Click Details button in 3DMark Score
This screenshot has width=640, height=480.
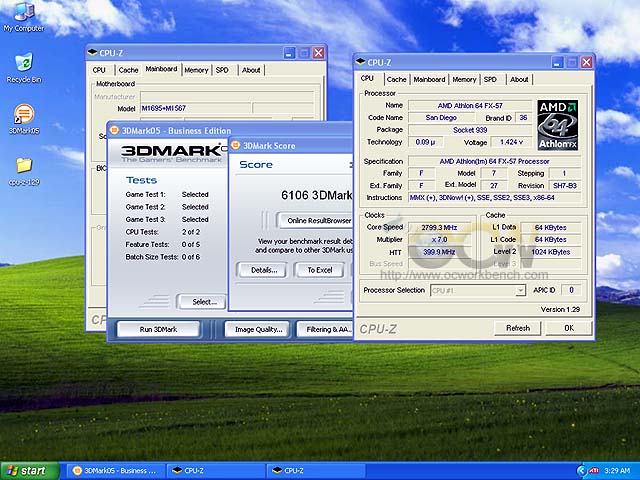tap(263, 270)
